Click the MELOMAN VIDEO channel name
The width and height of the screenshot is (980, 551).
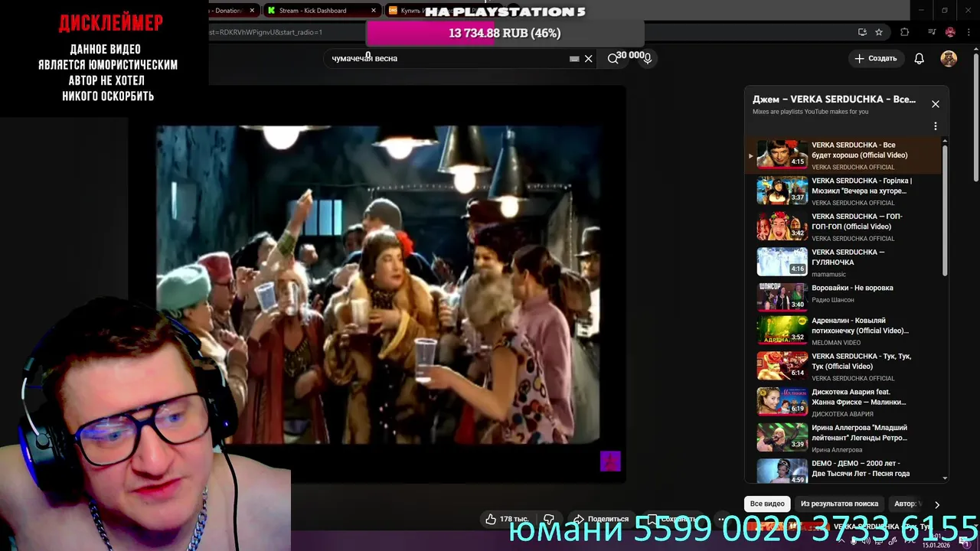[x=838, y=343]
